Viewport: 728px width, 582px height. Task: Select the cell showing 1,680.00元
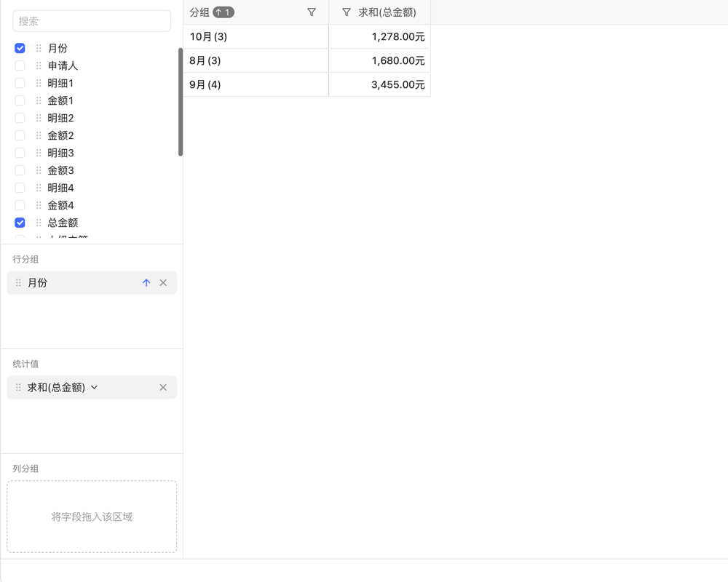pyautogui.click(x=379, y=60)
